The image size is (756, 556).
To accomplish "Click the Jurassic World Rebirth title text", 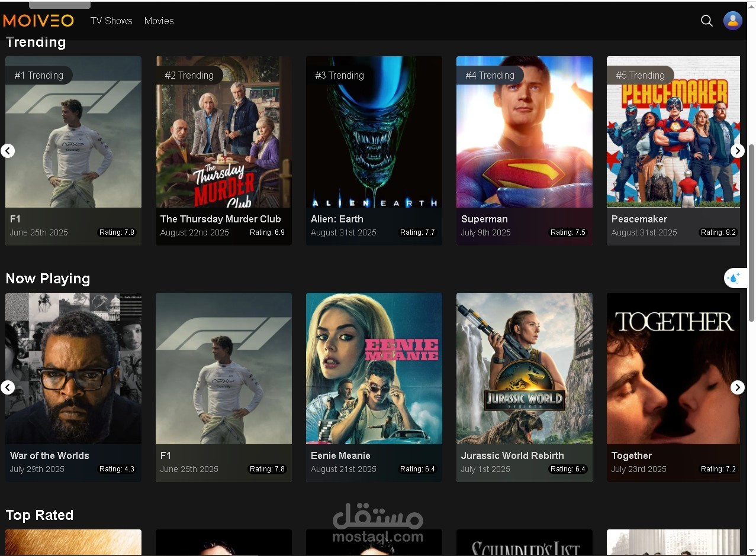I will [x=513, y=455].
